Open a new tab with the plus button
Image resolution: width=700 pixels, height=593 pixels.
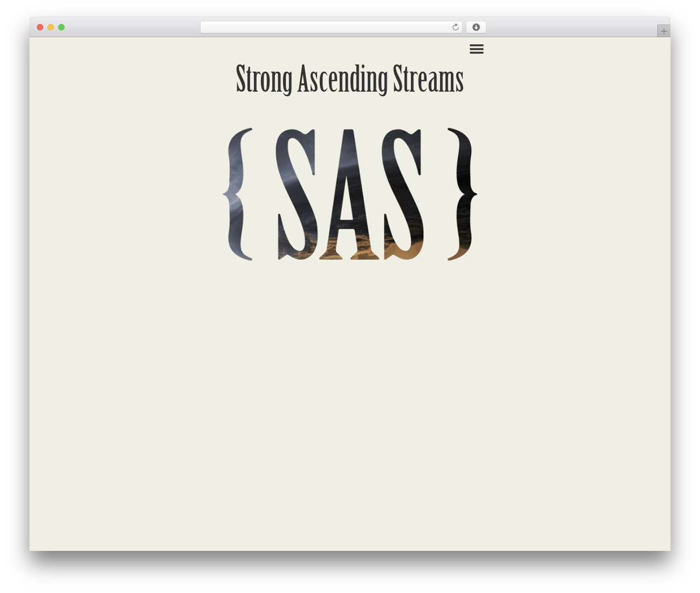pos(663,31)
